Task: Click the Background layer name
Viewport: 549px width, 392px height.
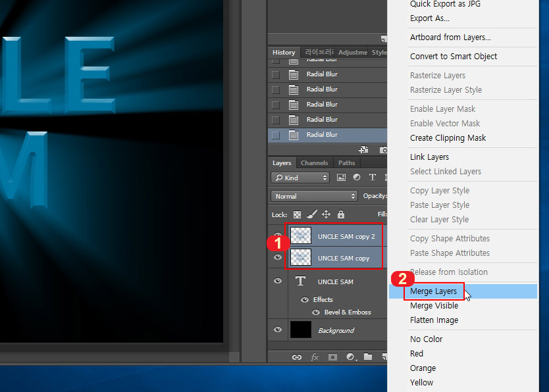Action: pos(336,330)
